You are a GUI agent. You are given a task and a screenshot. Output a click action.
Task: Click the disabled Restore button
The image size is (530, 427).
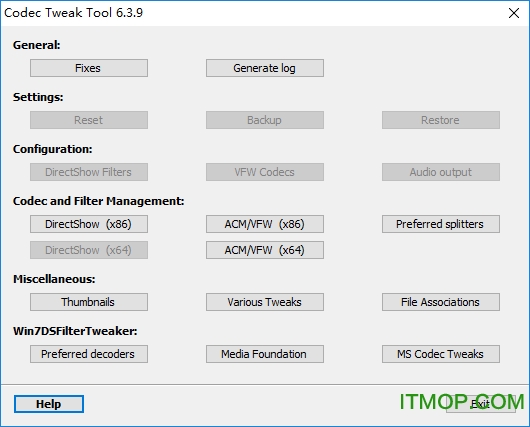click(441, 120)
